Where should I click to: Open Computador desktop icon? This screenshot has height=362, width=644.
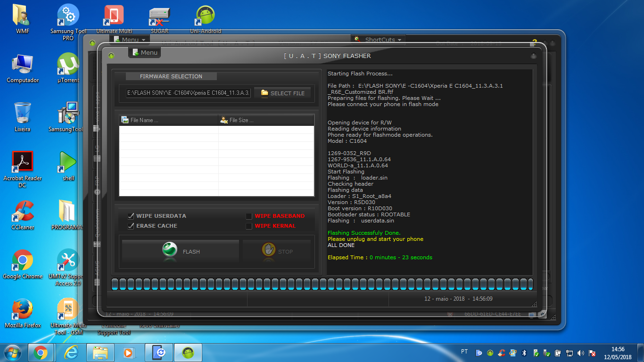click(x=23, y=68)
